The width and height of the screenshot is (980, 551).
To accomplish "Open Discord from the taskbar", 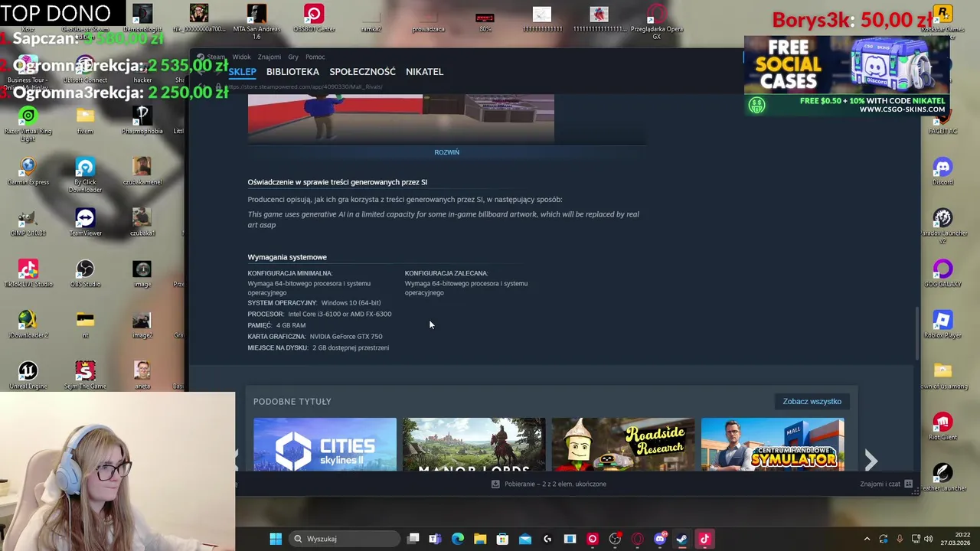I will pos(660,539).
